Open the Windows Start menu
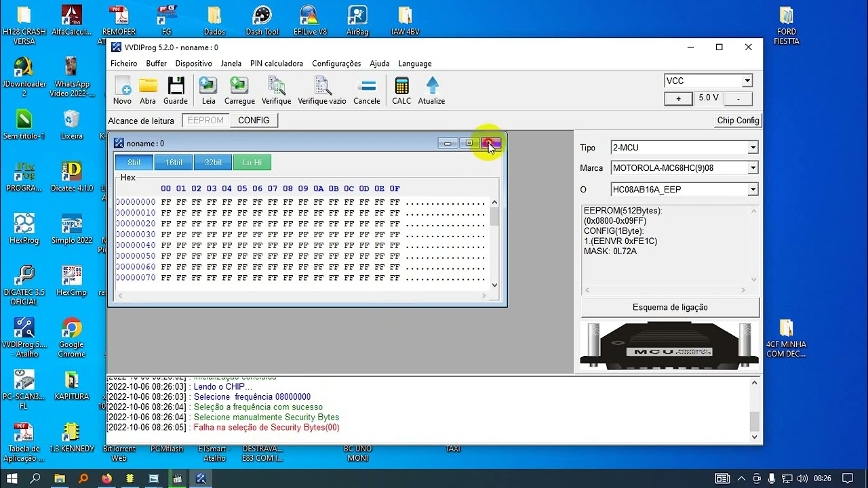The image size is (868, 488). (12, 479)
